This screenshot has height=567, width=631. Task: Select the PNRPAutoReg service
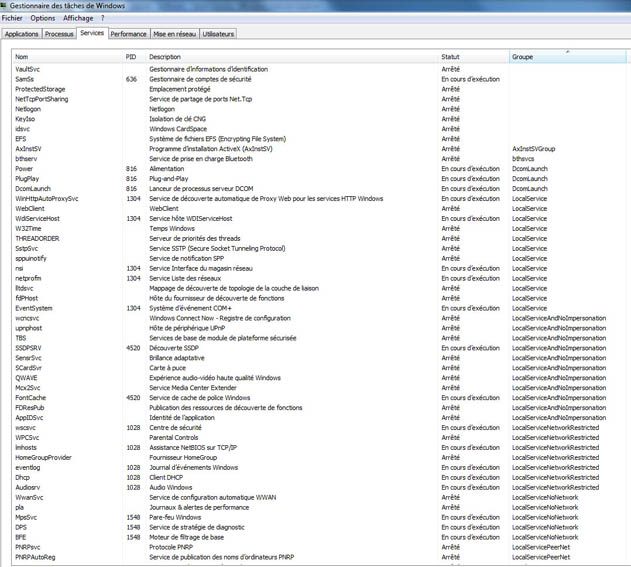pos(35,557)
